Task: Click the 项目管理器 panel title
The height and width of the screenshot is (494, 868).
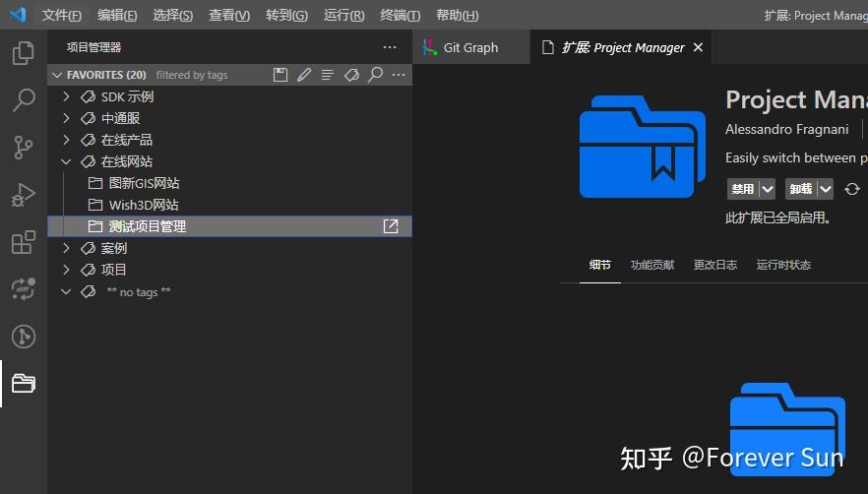Action: [93, 47]
